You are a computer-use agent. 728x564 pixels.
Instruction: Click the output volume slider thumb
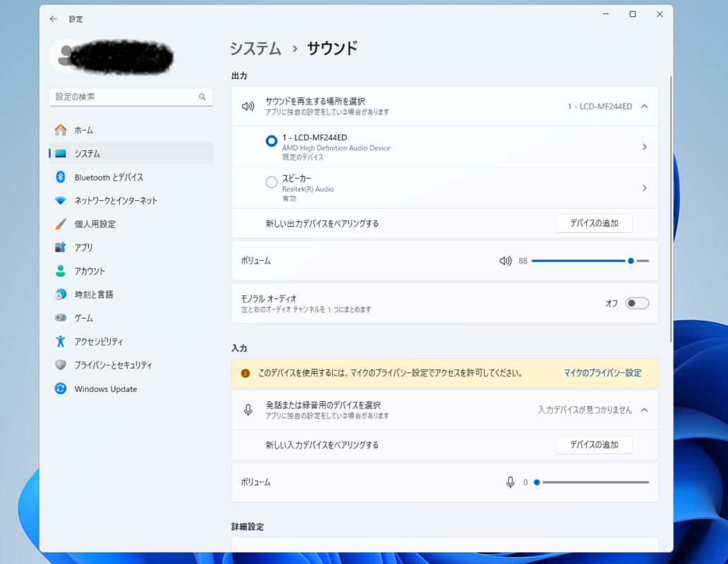631,261
